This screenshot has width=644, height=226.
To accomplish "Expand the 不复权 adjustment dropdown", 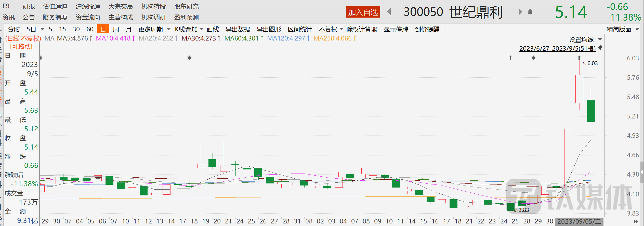I will click(331, 29).
